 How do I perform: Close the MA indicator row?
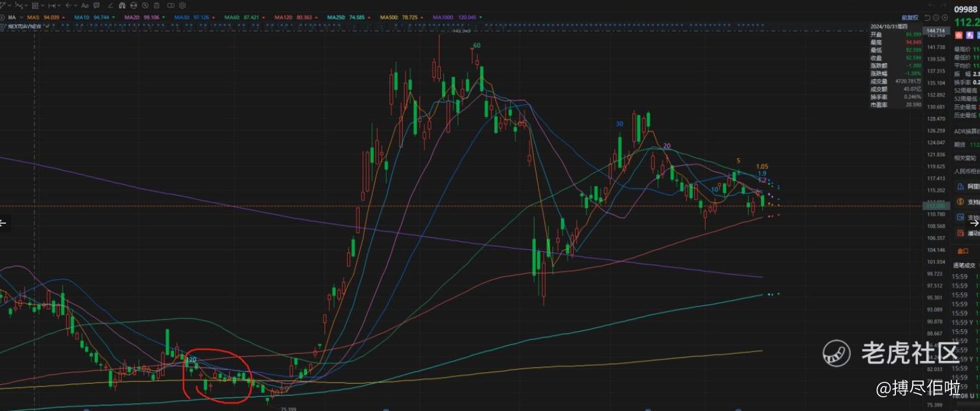point(3,17)
